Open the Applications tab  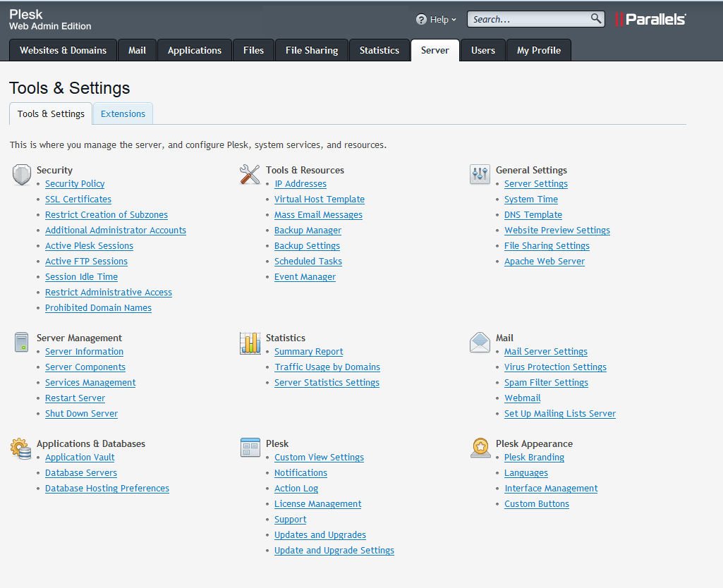[x=195, y=50]
